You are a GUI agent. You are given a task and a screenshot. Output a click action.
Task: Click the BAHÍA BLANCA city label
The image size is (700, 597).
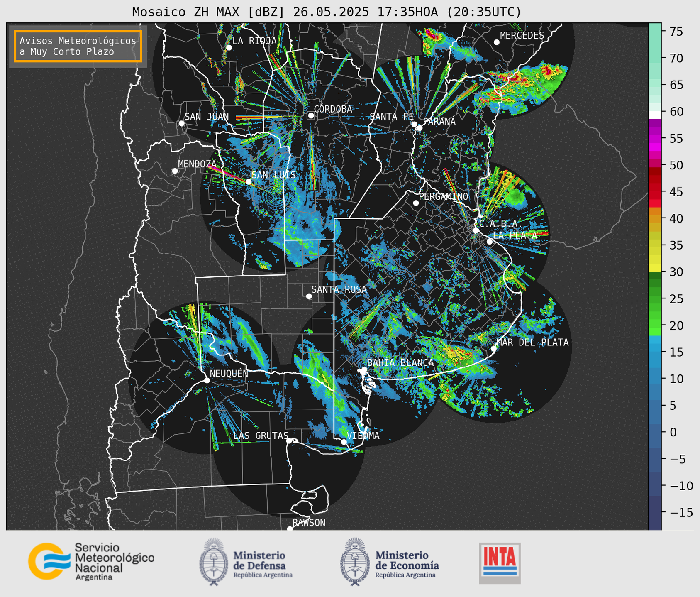coord(400,363)
